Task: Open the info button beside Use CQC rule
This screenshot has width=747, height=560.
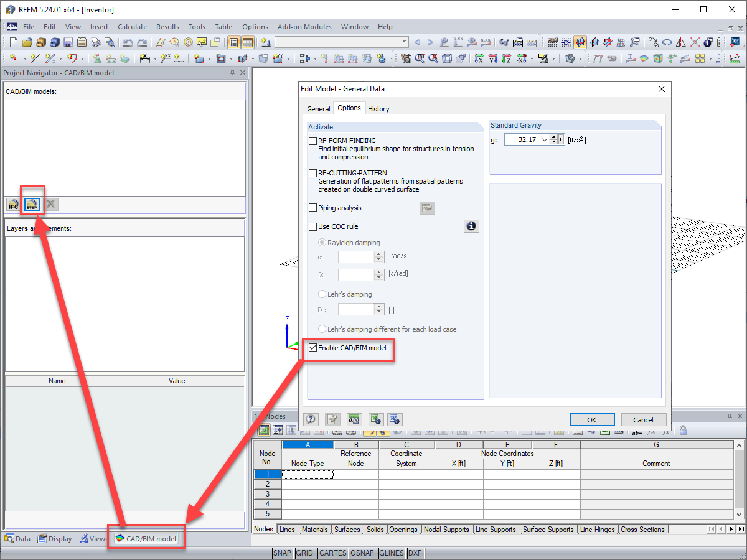Action: [471, 226]
